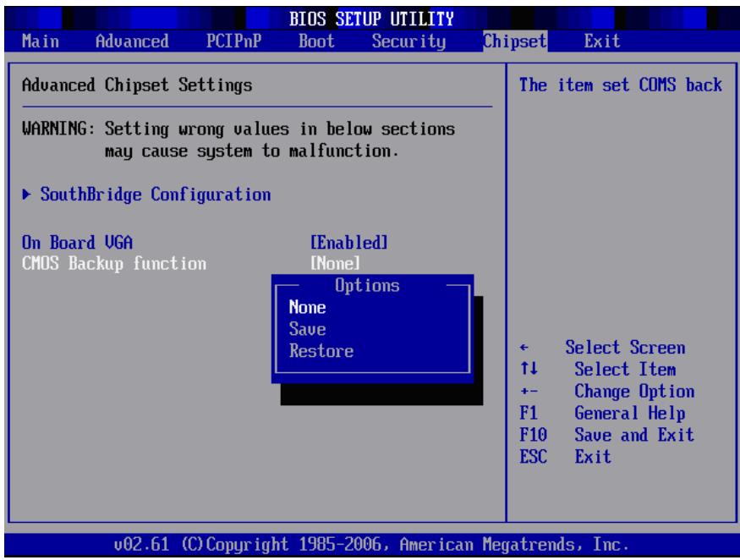Choose Restore in the Options popup
The width and height of the screenshot is (740, 560).
pos(321,351)
